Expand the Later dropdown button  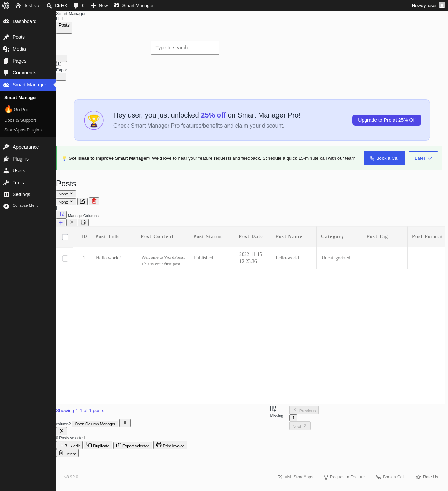point(423,158)
